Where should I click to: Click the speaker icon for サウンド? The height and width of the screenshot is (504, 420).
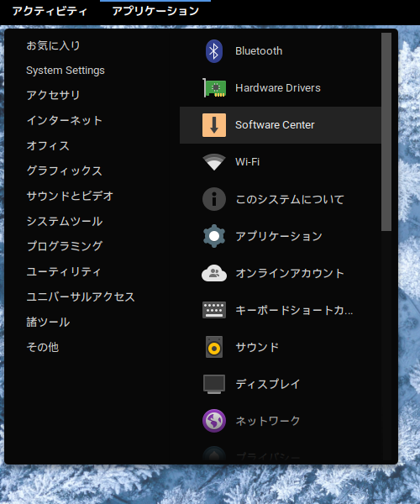click(x=214, y=347)
